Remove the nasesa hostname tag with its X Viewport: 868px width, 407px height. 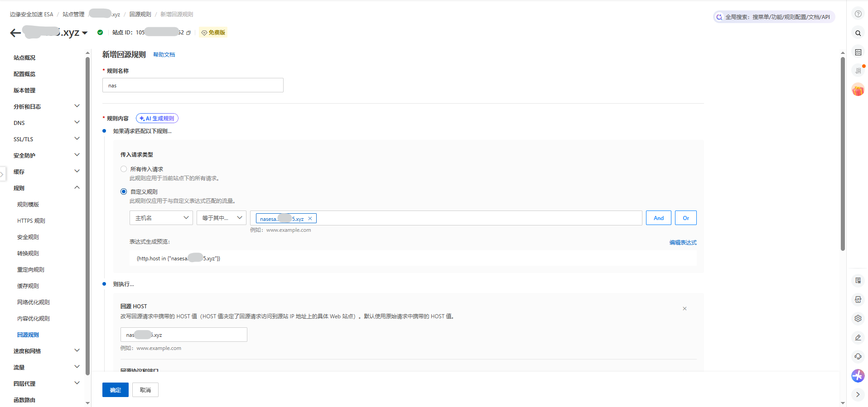pyautogui.click(x=310, y=219)
